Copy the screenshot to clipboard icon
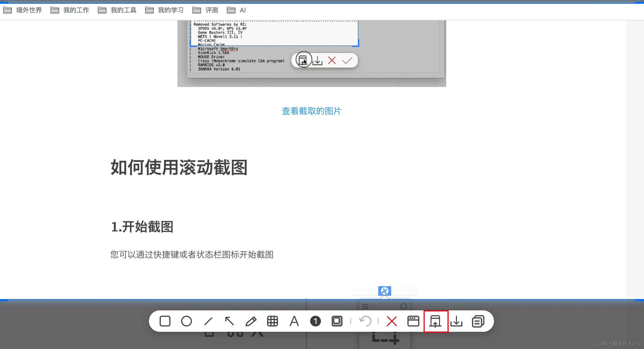The image size is (644, 349). tap(478, 321)
